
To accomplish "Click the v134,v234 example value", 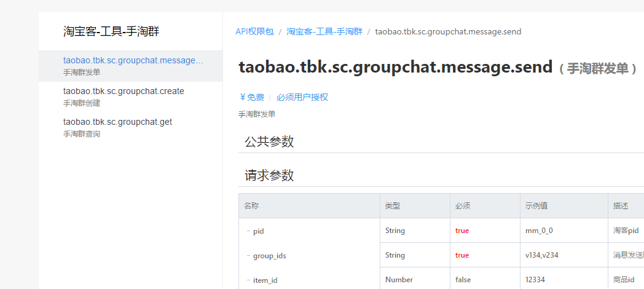I will point(542,255).
